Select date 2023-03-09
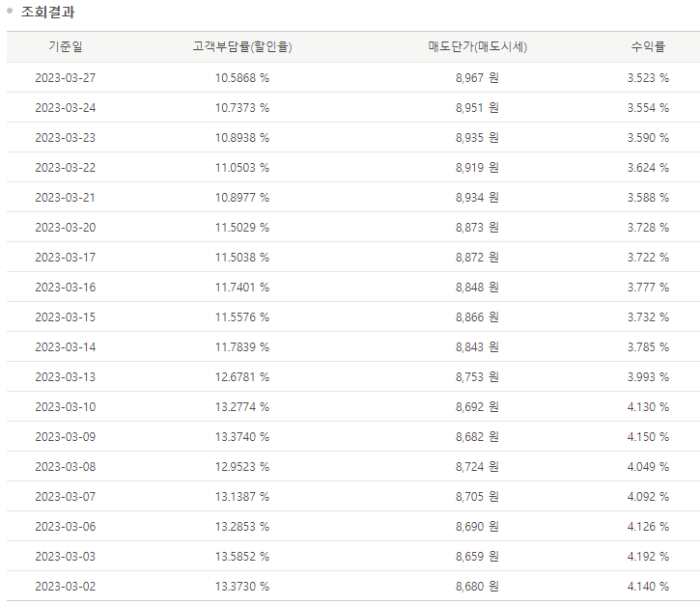This screenshot has width=700, height=605. click(66, 436)
